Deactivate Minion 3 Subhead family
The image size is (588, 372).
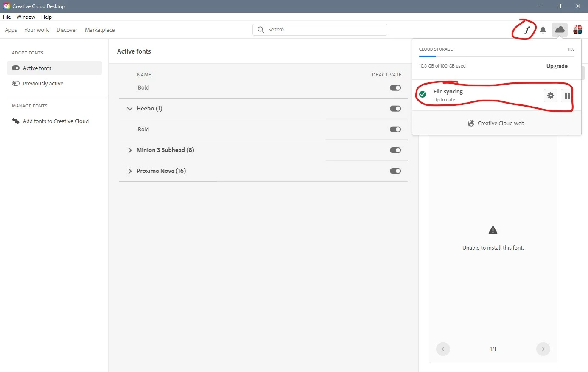coord(395,150)
